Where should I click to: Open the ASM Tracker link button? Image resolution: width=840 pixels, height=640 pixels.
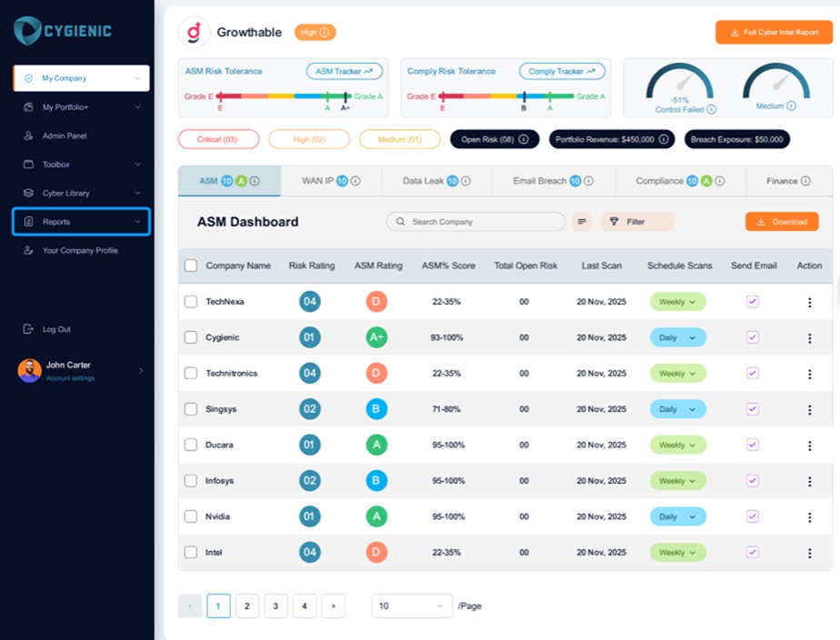click(344, 71)
